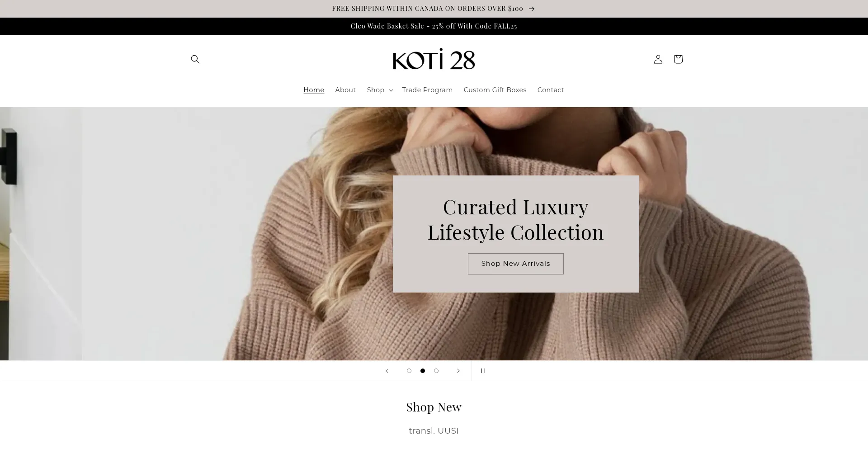Select the third slide dot

(436, 371)
